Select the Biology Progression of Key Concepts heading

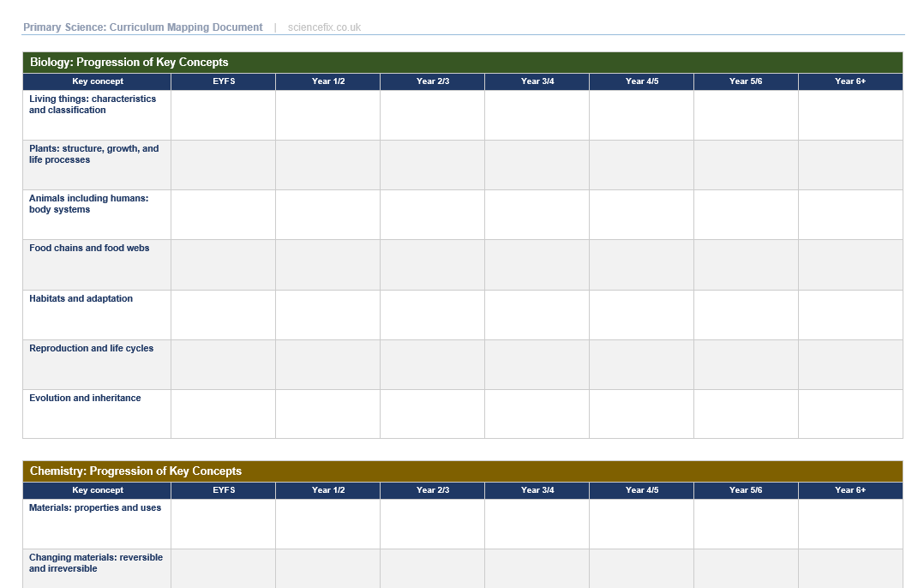click(129, 63)
